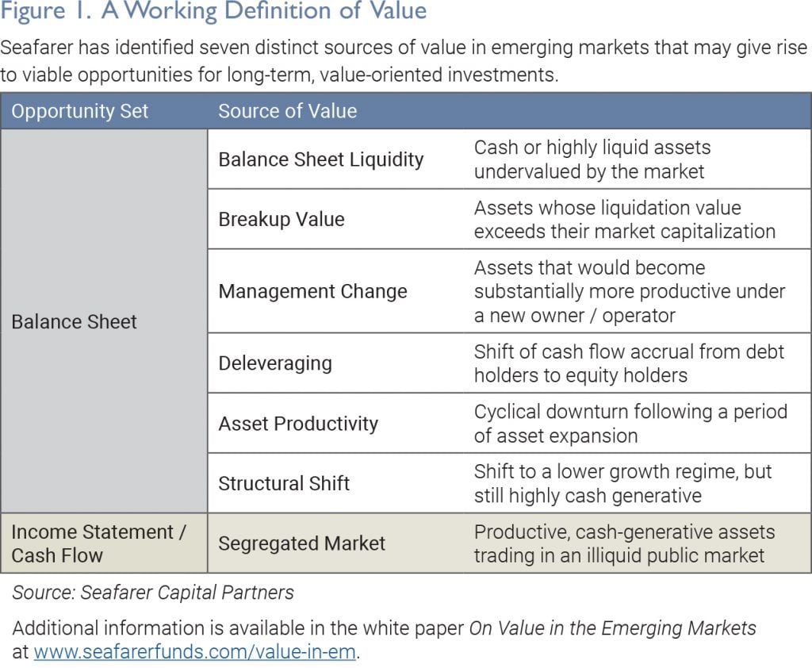812x668 pixels.
Task: Click the 'Opportunity Set' column header
Action: point(79,111)
